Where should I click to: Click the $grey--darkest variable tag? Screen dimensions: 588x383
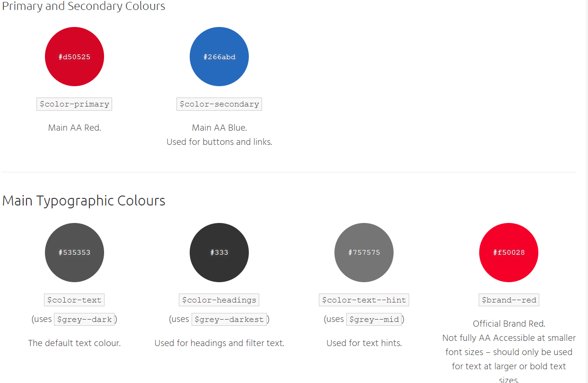coord(229,320)
